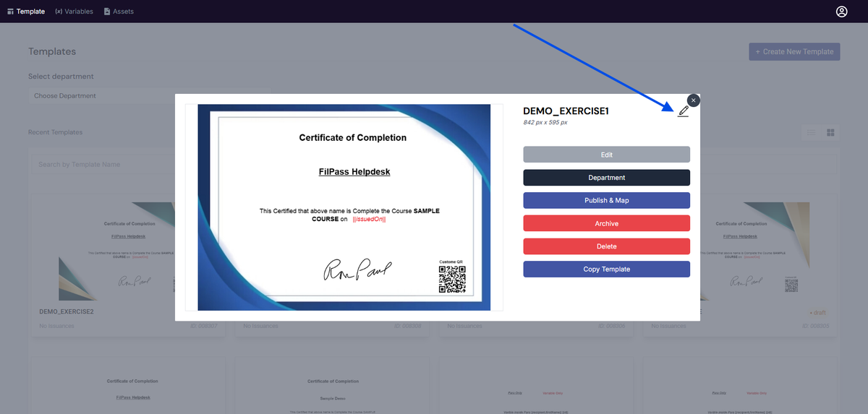Open the Choose Department dropdown

[101, 96]
